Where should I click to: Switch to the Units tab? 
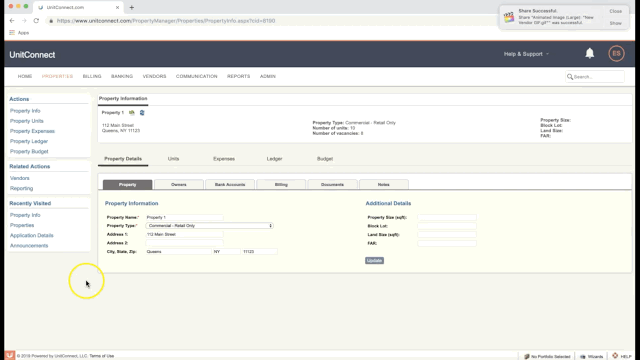point(173,159)
